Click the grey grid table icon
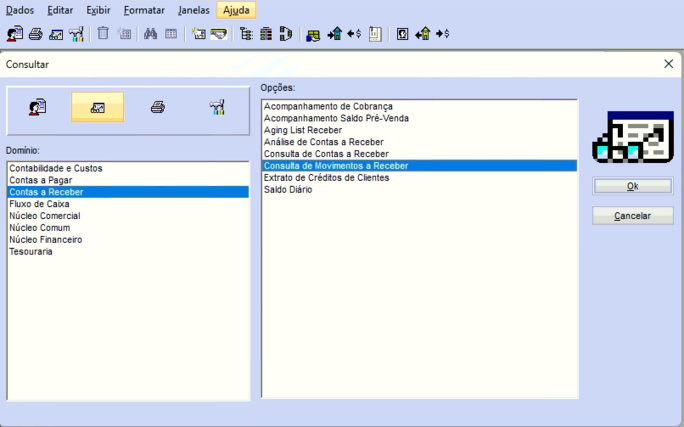This screenshot has height=427, width=684. pyautogui.click(x=171, y=34)
